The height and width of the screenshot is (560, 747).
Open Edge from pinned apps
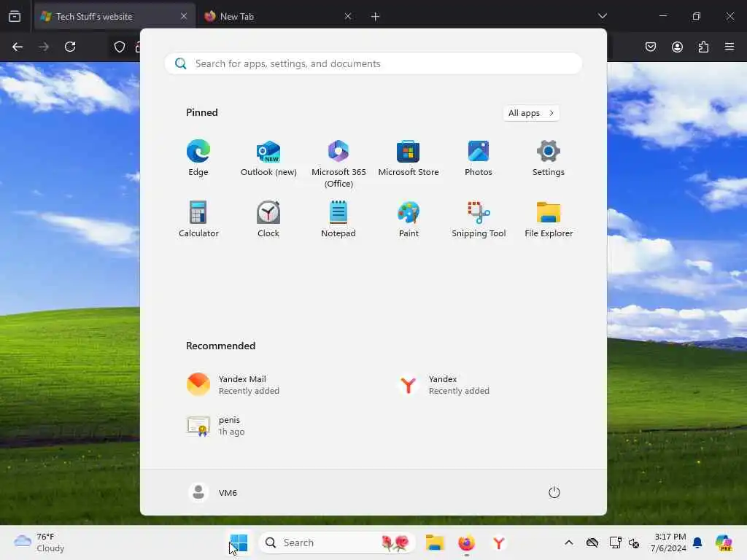[198, 158]
